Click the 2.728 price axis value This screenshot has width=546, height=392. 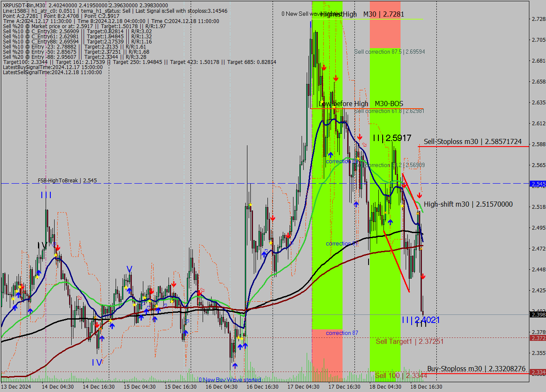tap(538, 19)
